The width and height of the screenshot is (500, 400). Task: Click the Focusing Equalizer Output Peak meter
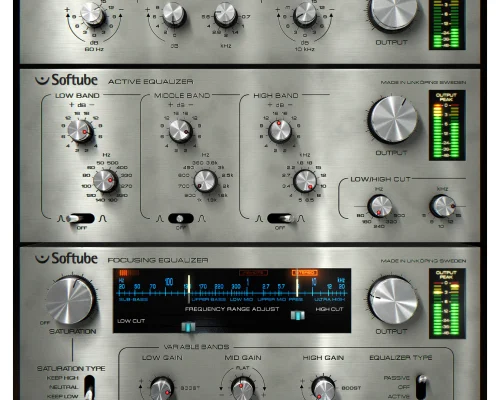[x=447, y=303]
